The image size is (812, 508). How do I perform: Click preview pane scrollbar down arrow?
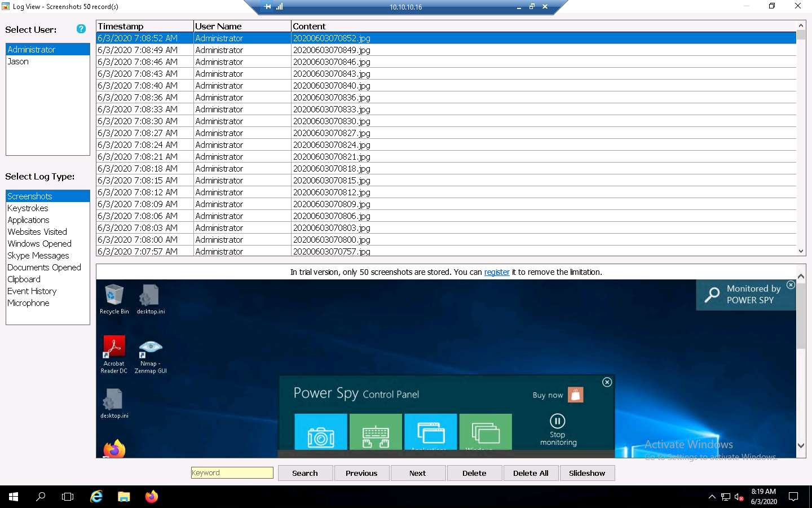point(801,446)
